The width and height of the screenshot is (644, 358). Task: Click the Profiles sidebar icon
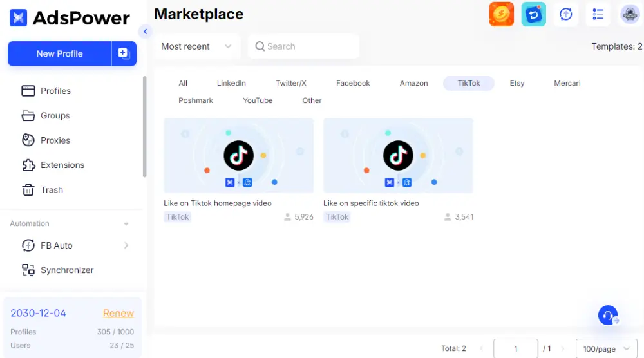click(x=28, y=91)
